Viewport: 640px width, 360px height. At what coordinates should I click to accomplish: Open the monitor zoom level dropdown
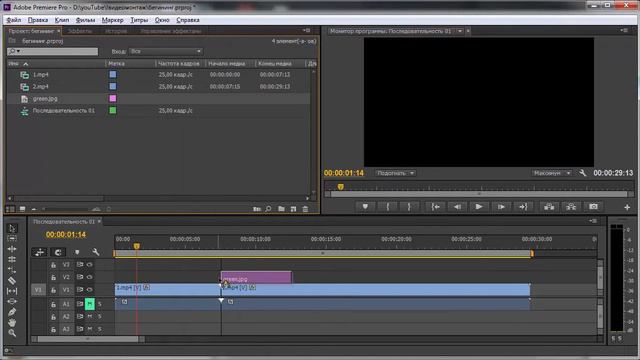point(395,173)
